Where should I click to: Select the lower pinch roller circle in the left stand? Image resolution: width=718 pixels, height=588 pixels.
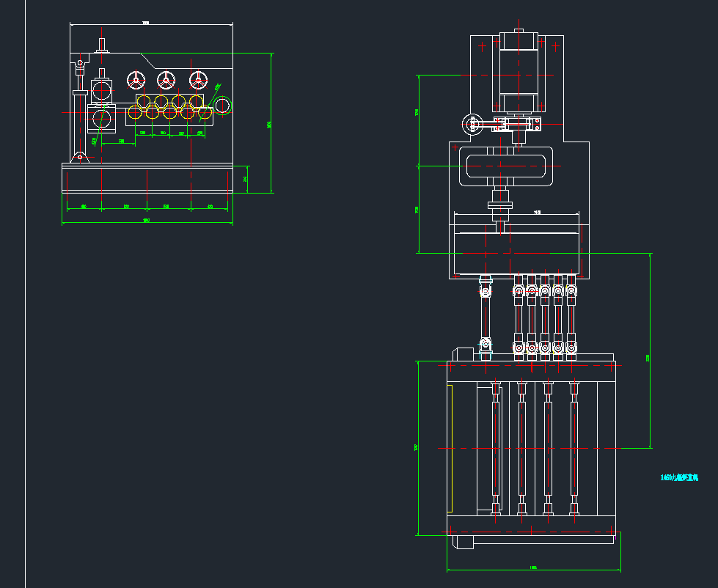101,117
